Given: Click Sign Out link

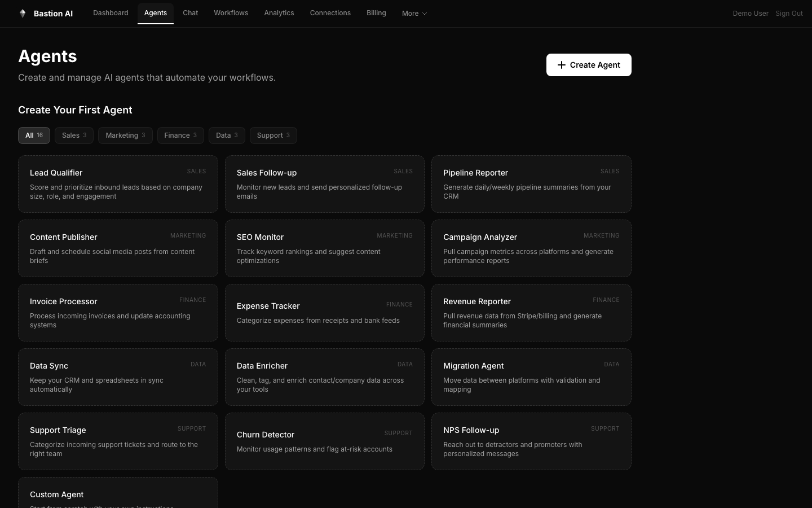Looking at the screenshot, I should [x=789, y=14].
